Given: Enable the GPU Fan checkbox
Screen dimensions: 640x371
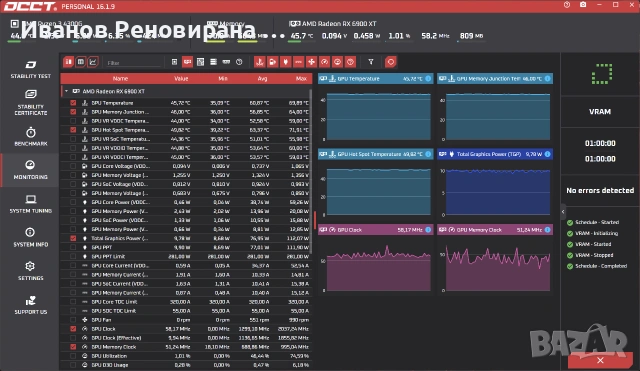Looking at the screenshot, I should click(73, 320).
